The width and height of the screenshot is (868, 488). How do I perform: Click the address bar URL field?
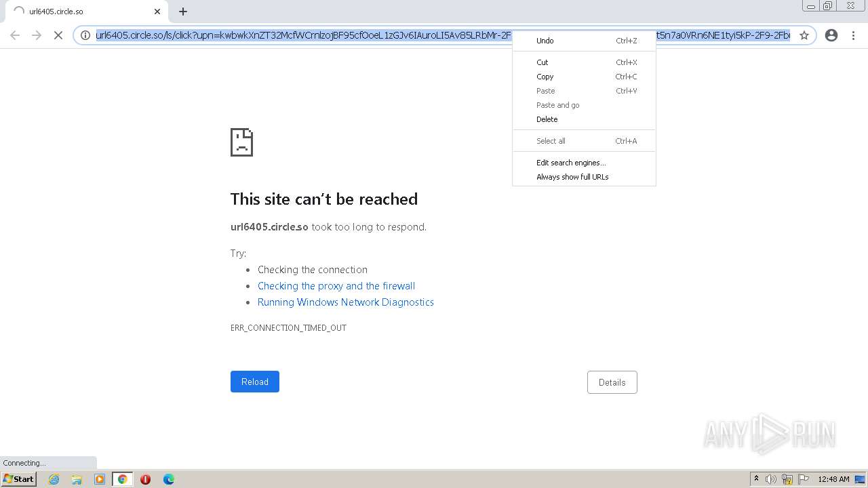coord(443,35)
